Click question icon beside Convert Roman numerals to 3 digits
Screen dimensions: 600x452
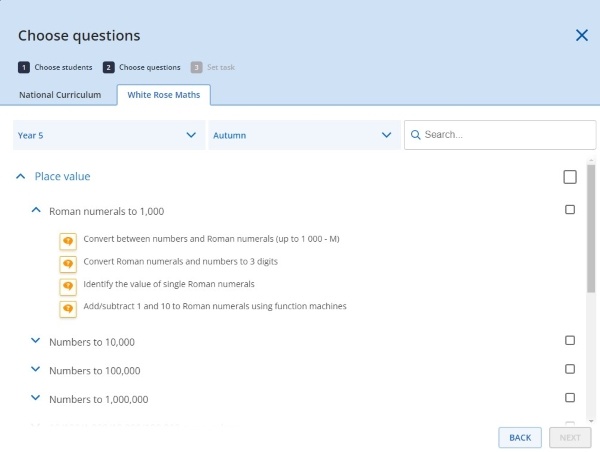pyautogui.click(x=68, y=263)
